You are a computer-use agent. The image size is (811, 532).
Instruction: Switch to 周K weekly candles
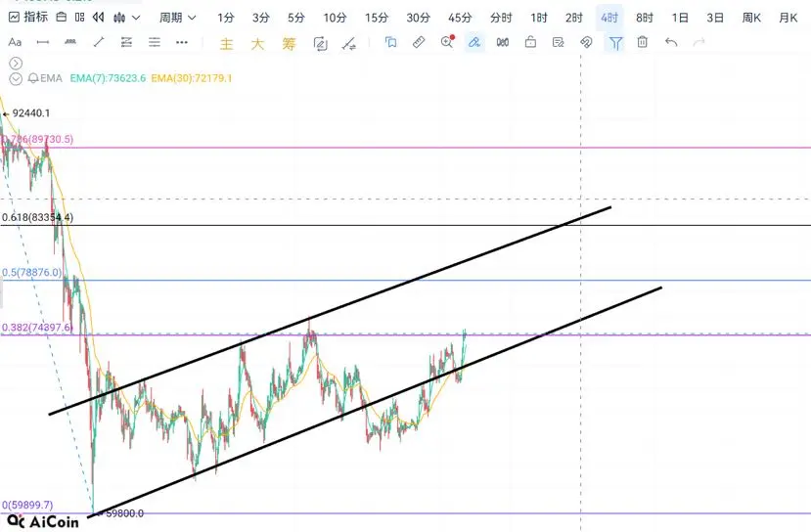(x=751, y=18)
